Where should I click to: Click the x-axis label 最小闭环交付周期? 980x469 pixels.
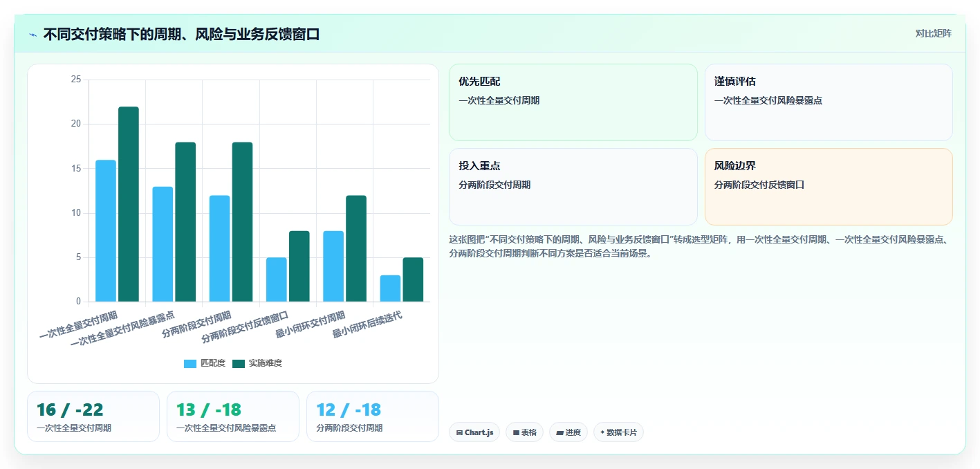click(311, 324)
